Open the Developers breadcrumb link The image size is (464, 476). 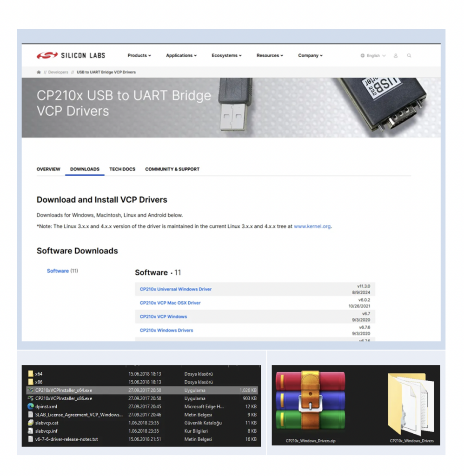[x=58, y=72]
